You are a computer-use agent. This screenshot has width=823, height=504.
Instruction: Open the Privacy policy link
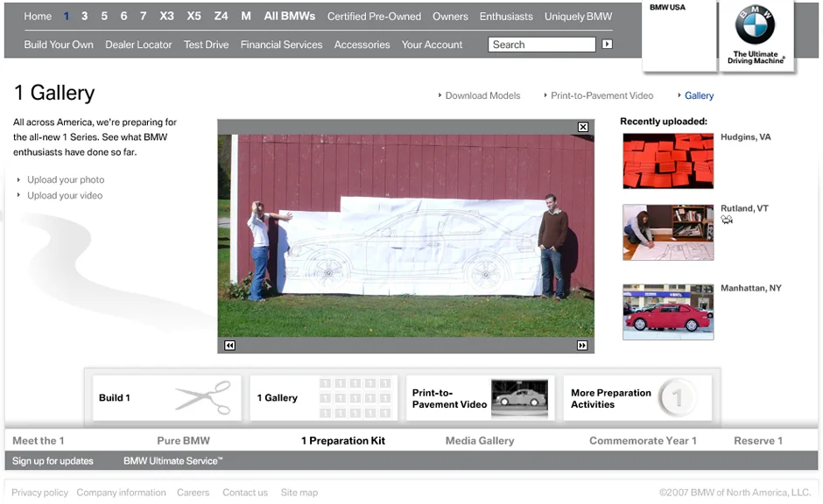click(40, 493)
